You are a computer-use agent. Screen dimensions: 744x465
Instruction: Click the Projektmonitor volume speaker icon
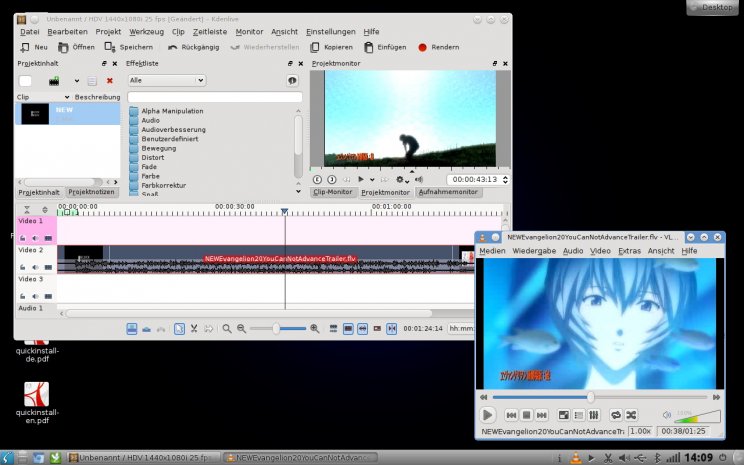click(x=419, y=179)
